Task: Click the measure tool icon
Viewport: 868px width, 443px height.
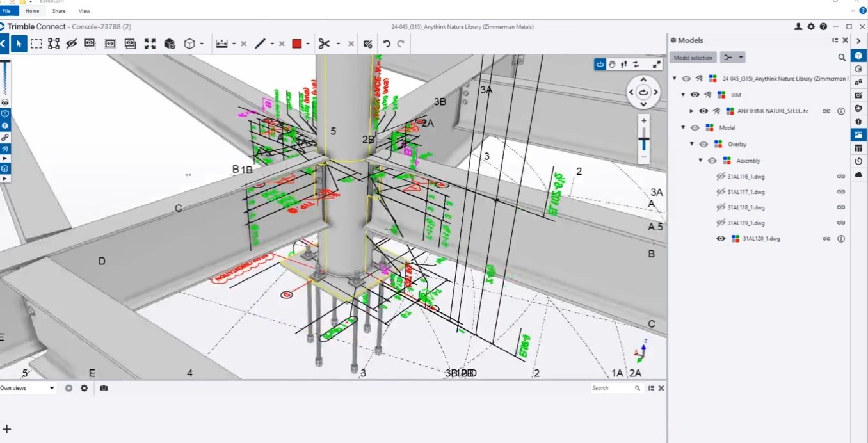Action: click(x=221, y=44)
